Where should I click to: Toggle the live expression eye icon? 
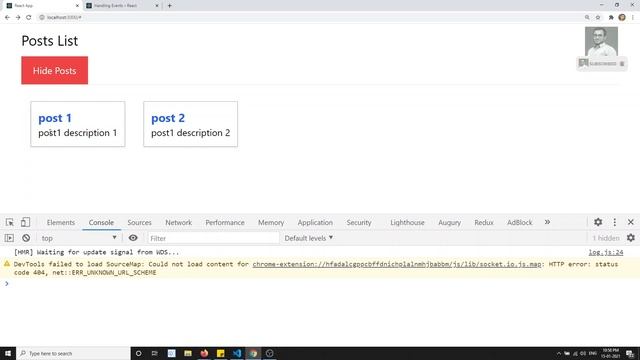pos(133,238)
